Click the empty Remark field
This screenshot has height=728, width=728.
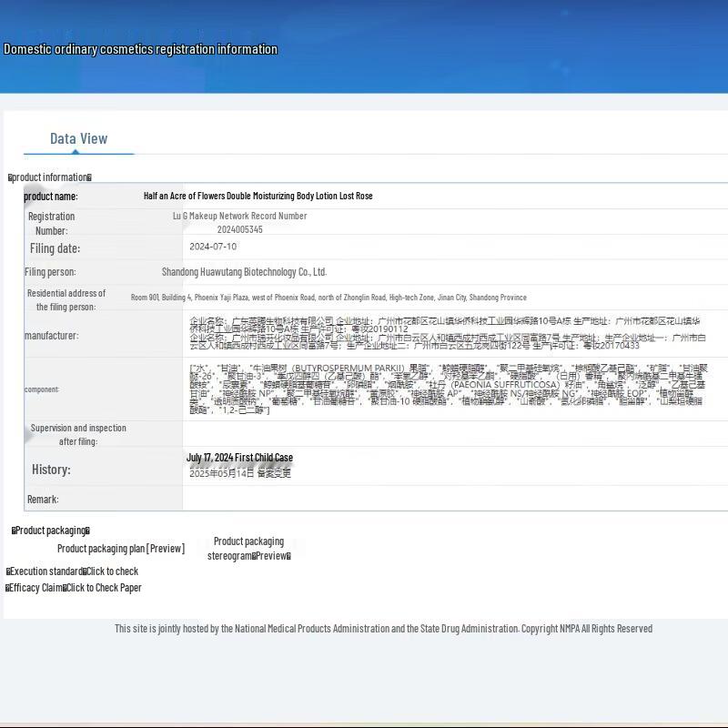pos(446,499)
